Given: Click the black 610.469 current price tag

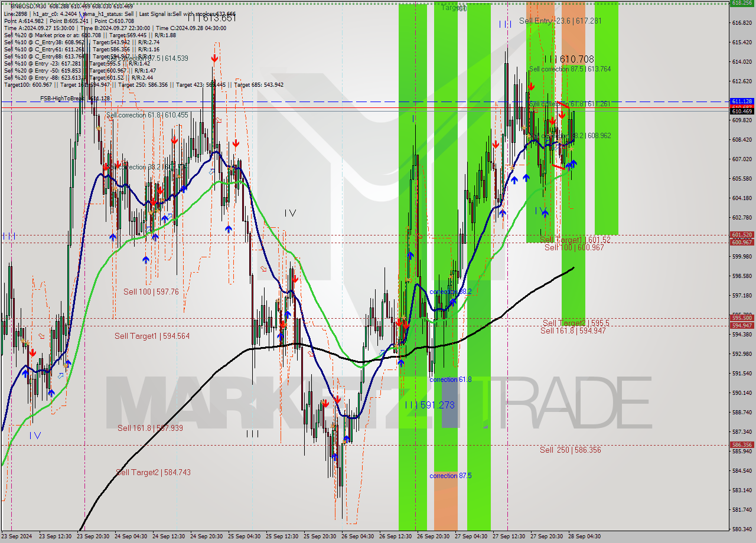Looking at the screenshot, I should coord(742,111).
